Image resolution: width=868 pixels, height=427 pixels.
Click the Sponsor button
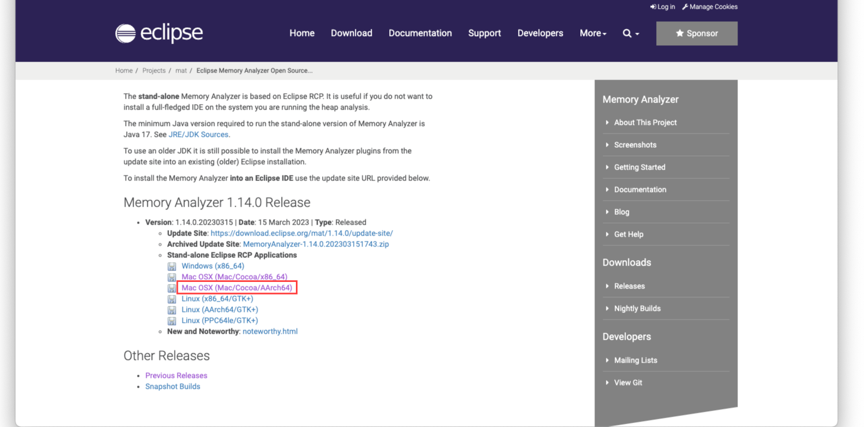tap(697, 33)
